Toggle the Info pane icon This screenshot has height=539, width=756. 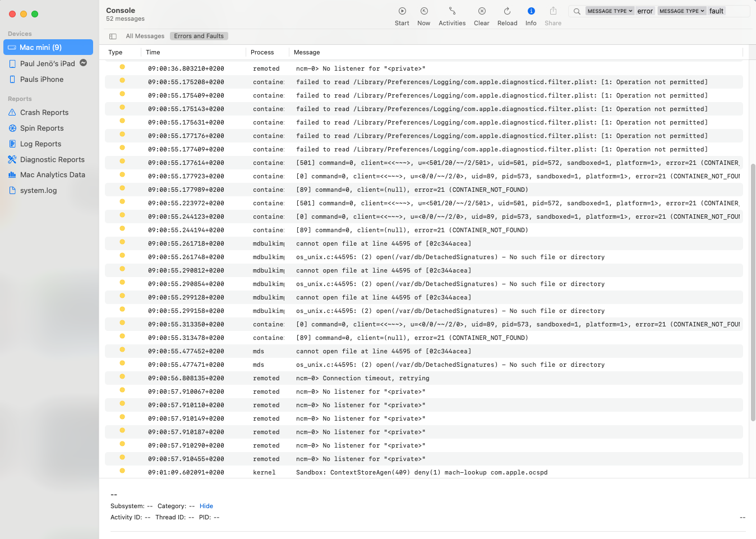(x=531, y=11)
